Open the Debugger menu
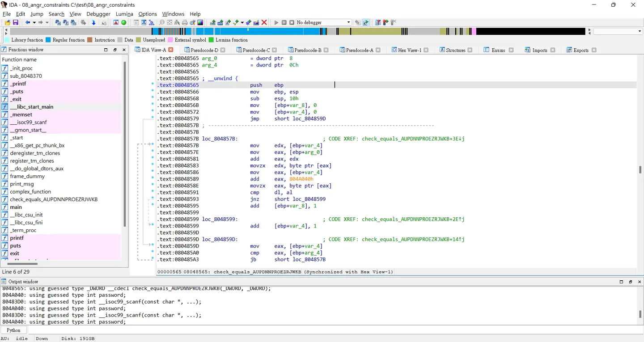 98,14
